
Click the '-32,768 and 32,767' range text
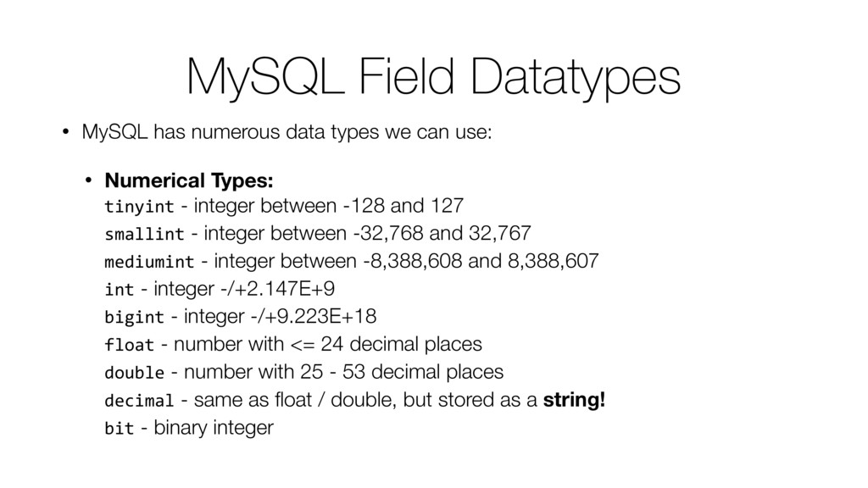coord(442,234)
